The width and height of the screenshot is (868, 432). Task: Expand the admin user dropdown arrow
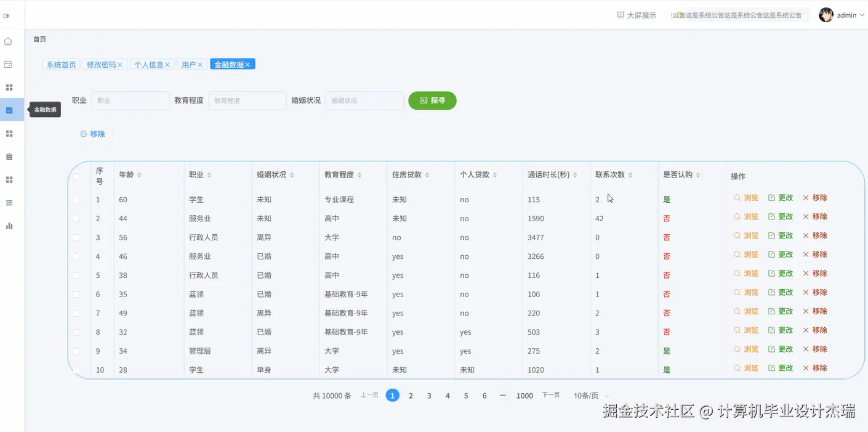862,15
